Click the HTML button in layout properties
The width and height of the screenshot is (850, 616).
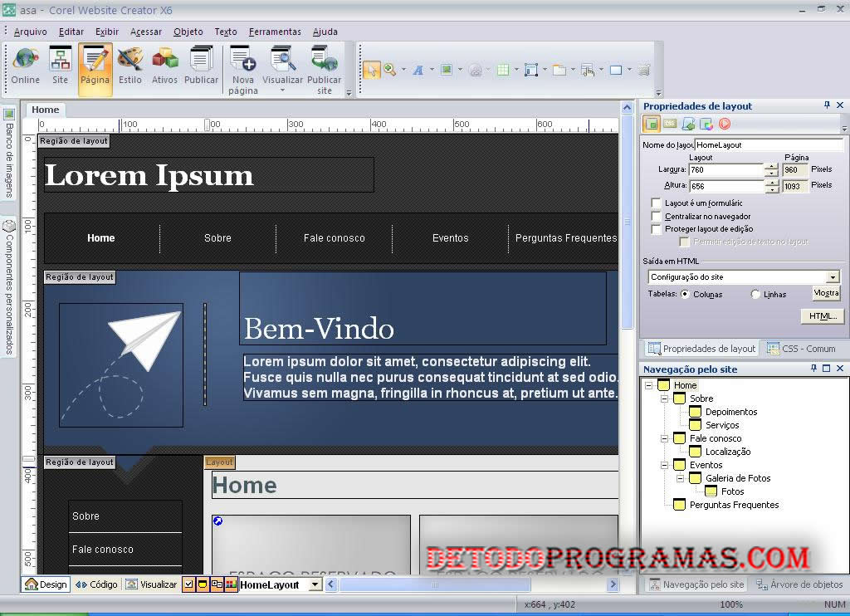click(x=822, y=315)
